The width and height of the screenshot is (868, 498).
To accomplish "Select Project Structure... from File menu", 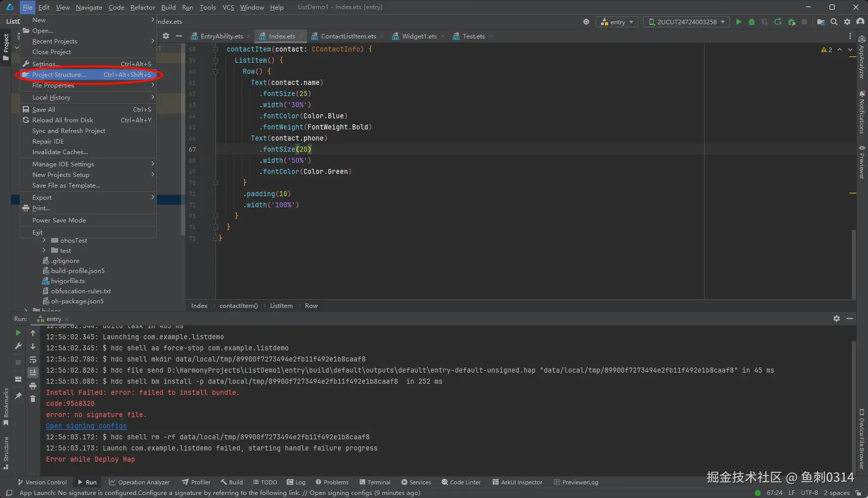I will (59, 75).
